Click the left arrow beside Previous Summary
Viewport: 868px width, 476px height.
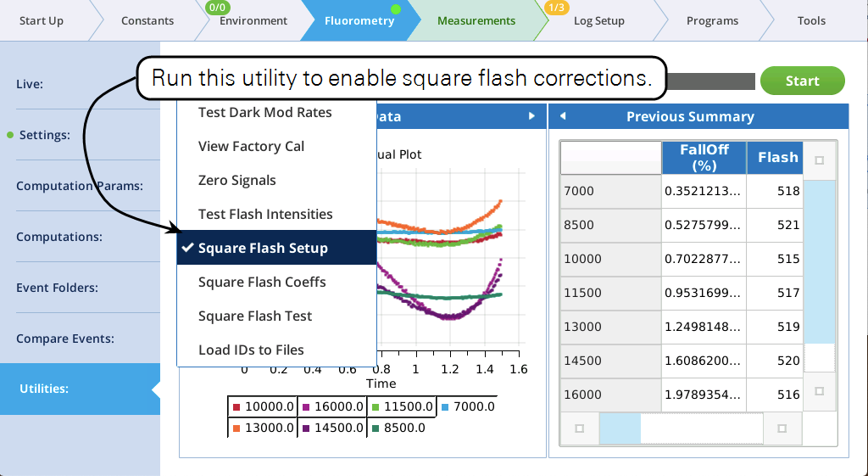coord(563,115)
